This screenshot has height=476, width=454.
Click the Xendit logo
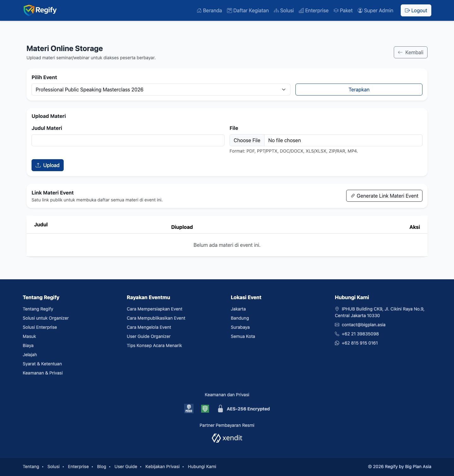click(227, 438)
